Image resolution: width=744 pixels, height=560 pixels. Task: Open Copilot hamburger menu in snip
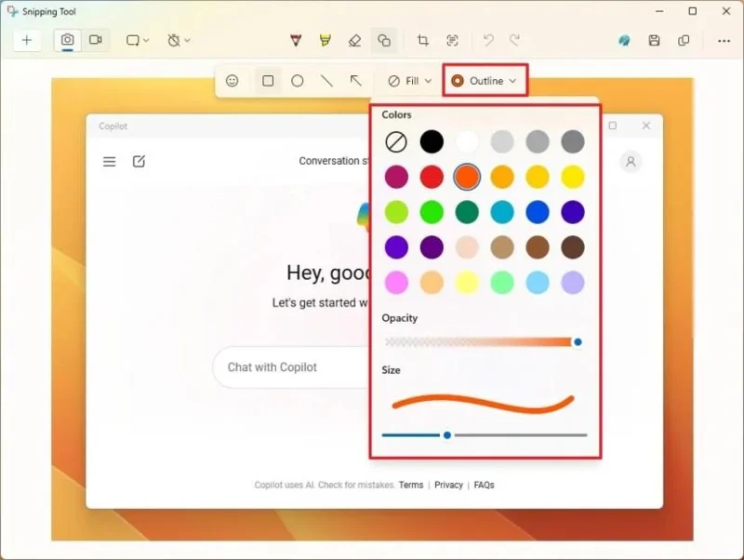pos(109,162)
